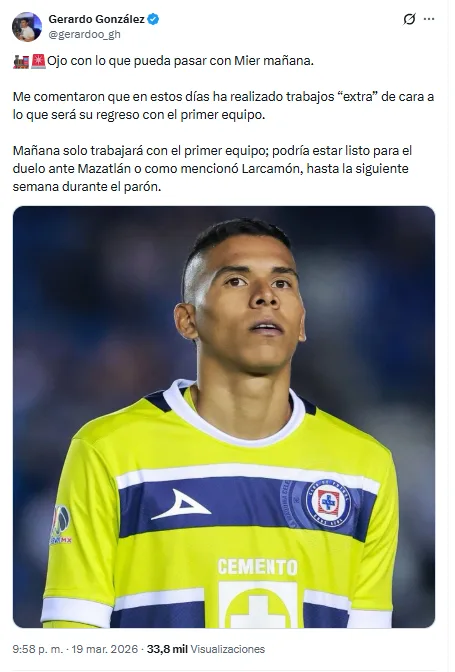Open the Gerardo González display name link
The width and height of the screenshot is (455, 672).
click(x=96, y=19)
